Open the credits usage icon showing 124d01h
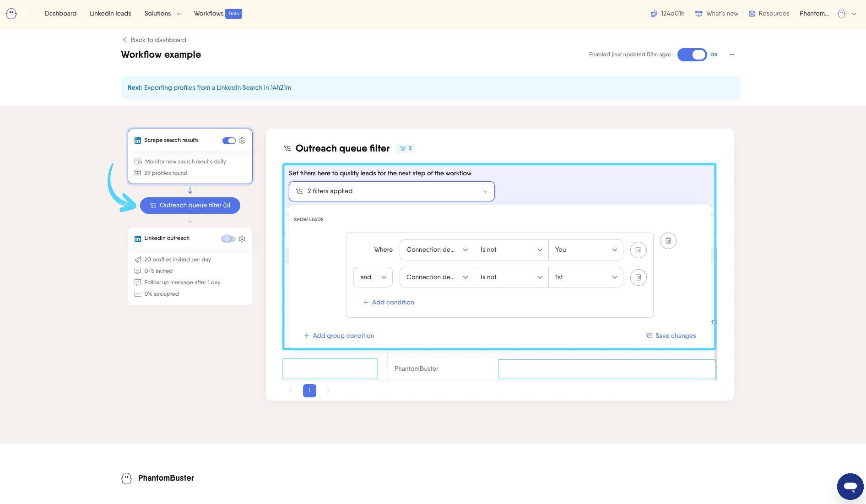 [x=654, y=13]
